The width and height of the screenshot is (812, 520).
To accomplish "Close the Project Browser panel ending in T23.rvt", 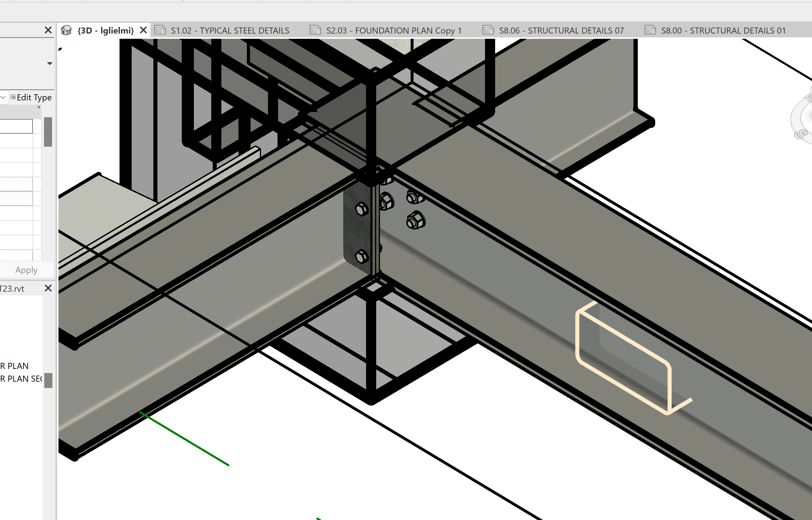I will [48, 289].
